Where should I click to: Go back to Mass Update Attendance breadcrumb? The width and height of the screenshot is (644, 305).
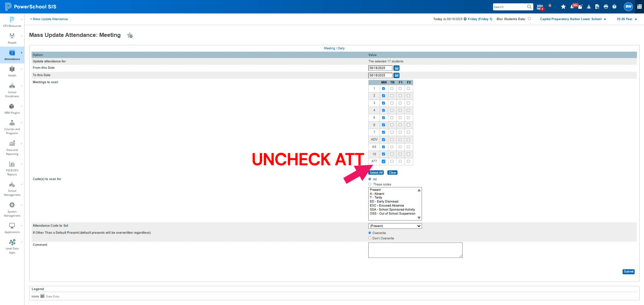49,19
